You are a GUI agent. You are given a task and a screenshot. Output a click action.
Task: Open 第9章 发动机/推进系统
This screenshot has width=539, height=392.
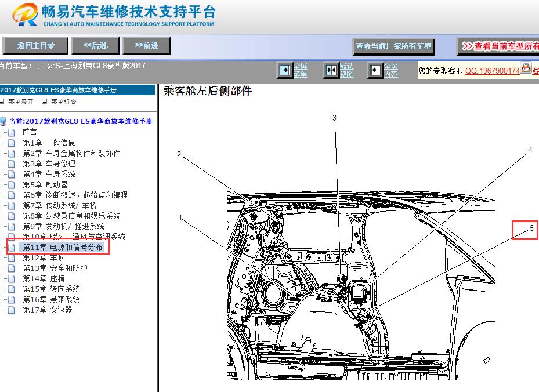click(64, 226)
